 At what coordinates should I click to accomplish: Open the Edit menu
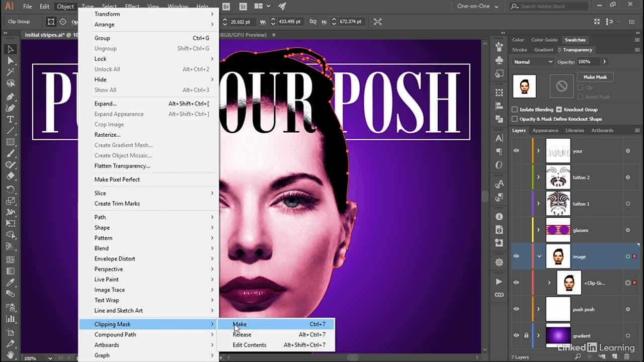point(44,7)
